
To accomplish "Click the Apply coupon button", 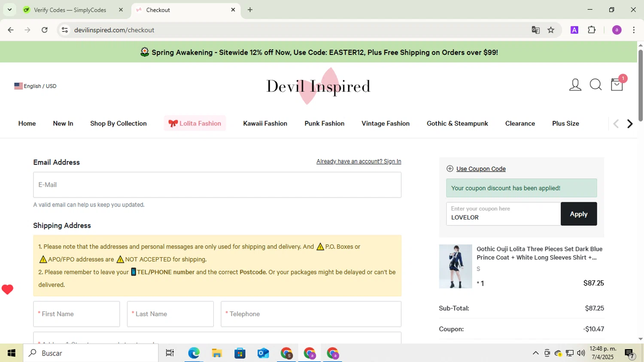I will click(579, 214).
